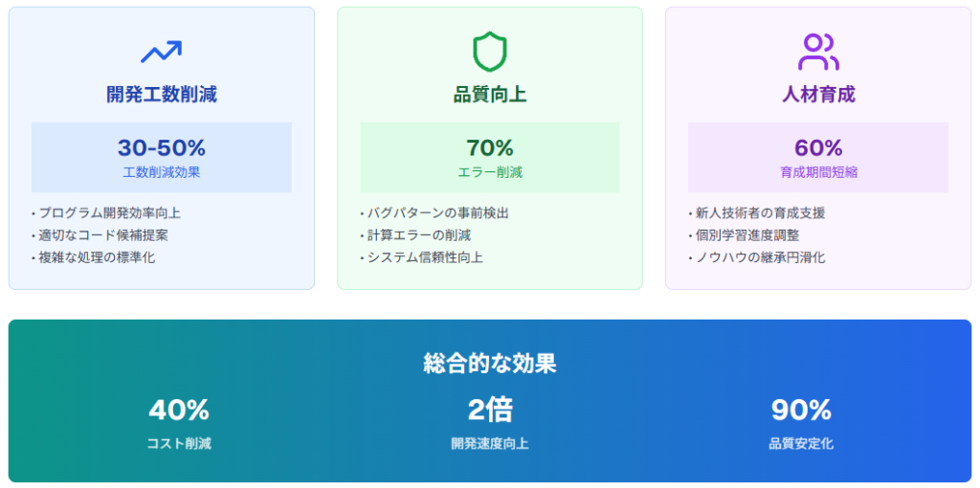Click the プログラム開発効率向上 bullet item

[105, 213]
